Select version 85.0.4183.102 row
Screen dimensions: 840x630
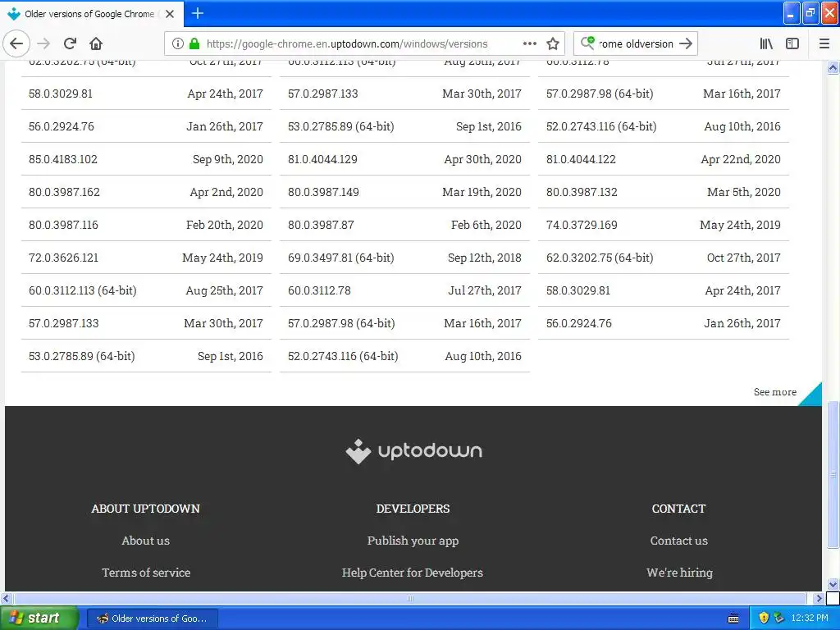pos(146,159)
